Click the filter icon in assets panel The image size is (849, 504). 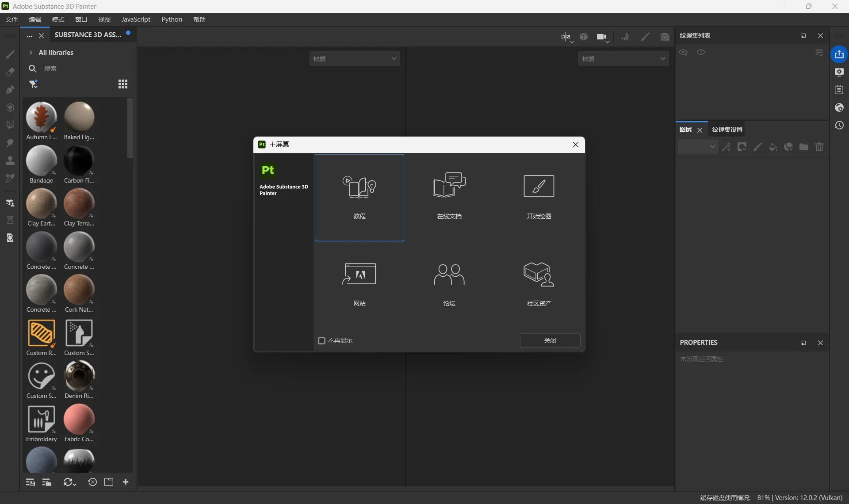click(33, 84)
